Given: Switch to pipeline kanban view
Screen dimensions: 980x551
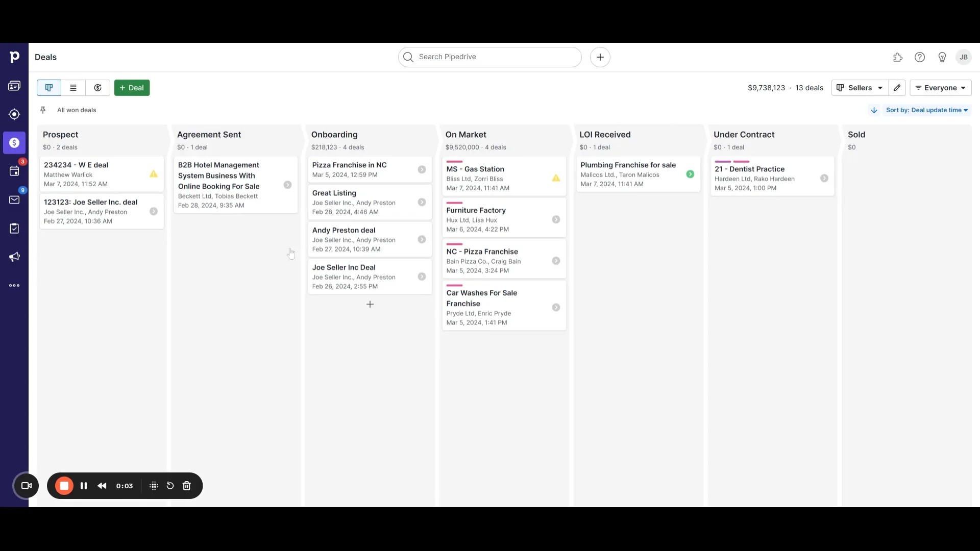Looking at the screenshot, I should point(49,88).
